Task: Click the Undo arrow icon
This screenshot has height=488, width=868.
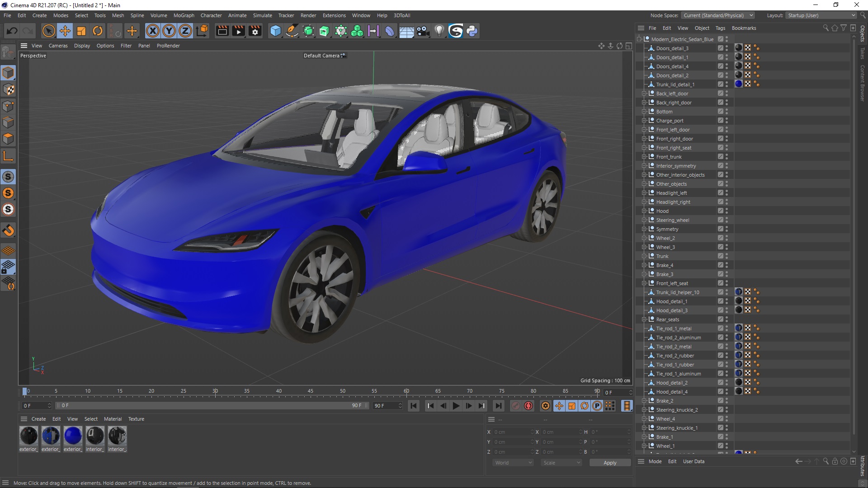Action: [x=12, y=31]
